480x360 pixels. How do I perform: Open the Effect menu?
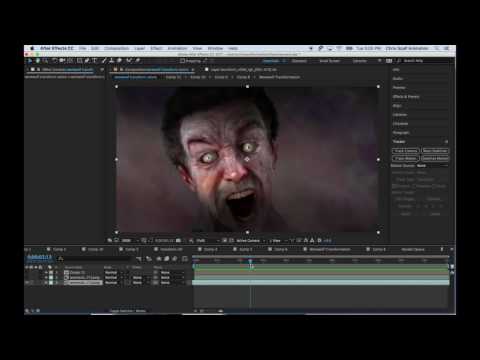(156, 48)
